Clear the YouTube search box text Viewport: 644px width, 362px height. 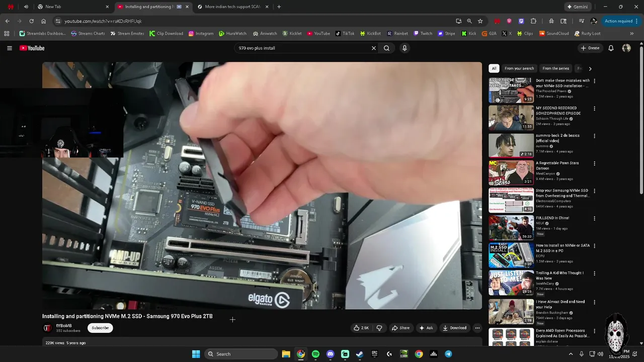coord(374,48)
